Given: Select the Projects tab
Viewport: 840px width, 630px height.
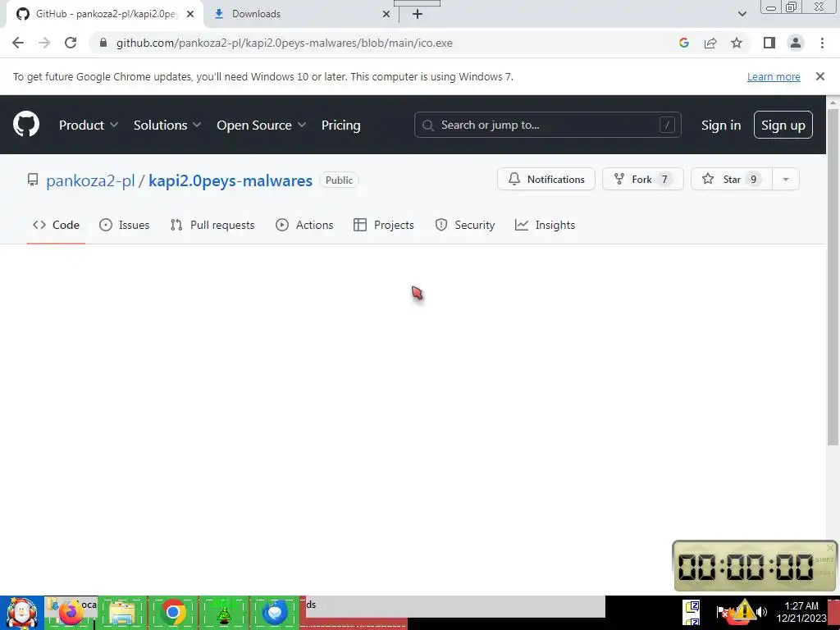Looking at the screenshot, I should pyautogui.click(x=384, y=225).
